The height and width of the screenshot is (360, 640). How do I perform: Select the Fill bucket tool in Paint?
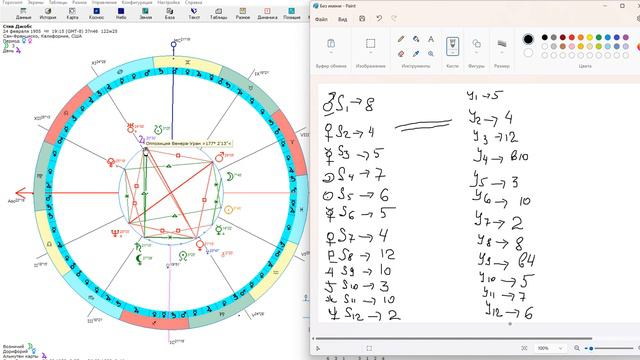click(x=416, y=39)
